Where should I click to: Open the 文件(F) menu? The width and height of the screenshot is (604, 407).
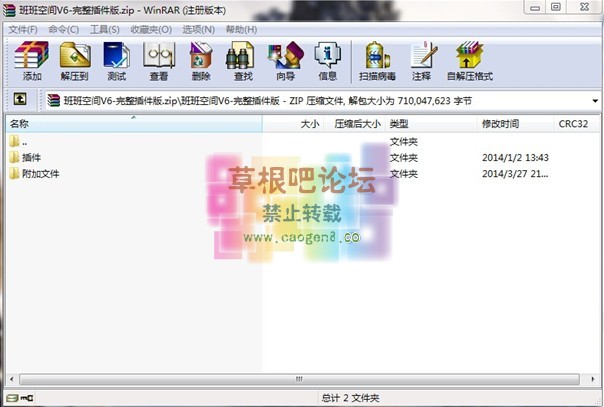[23, 30]
